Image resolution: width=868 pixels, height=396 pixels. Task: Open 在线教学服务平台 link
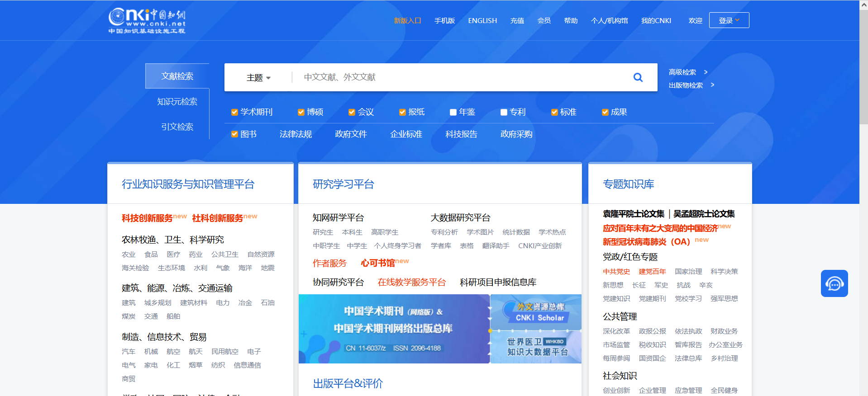coord(412,283)
